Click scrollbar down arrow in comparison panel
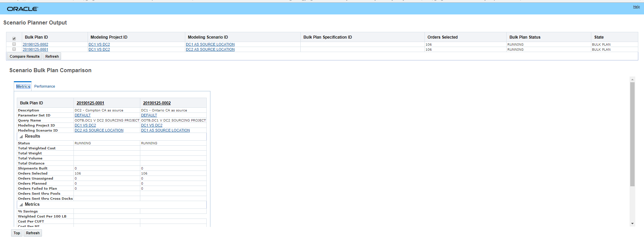This screenshot has width=644, height=240. coord(632,224)
